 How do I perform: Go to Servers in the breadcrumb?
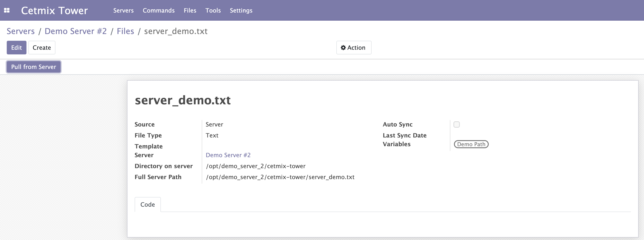[20, 31]
